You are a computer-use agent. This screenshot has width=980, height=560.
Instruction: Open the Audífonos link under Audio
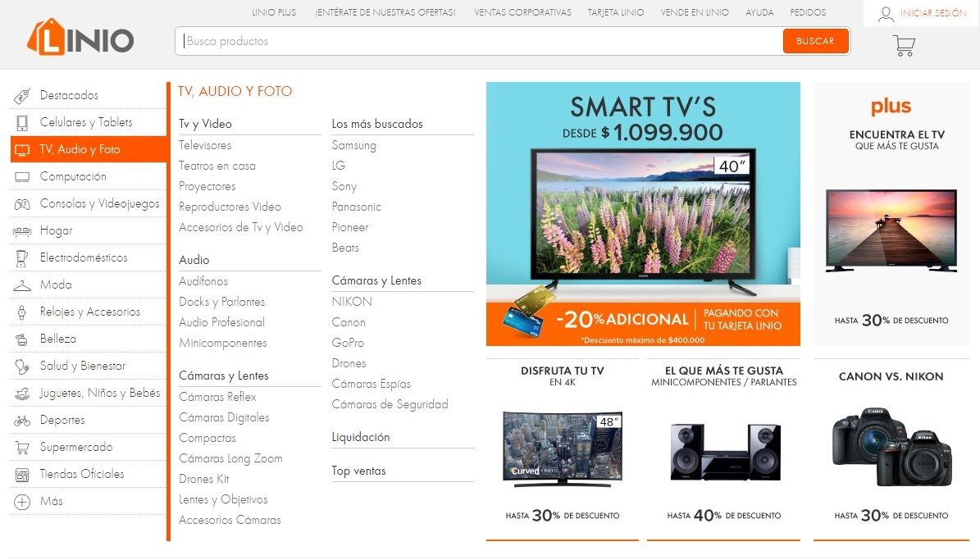tap(203, 282)
